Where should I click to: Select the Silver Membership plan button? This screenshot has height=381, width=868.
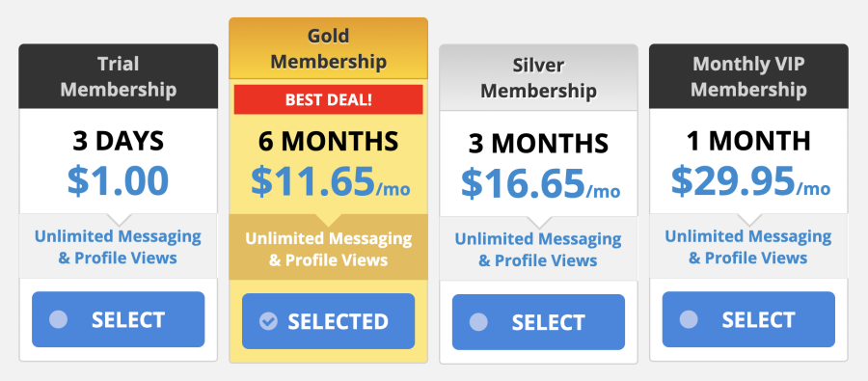pyautogui.click(x=538, y=322)
